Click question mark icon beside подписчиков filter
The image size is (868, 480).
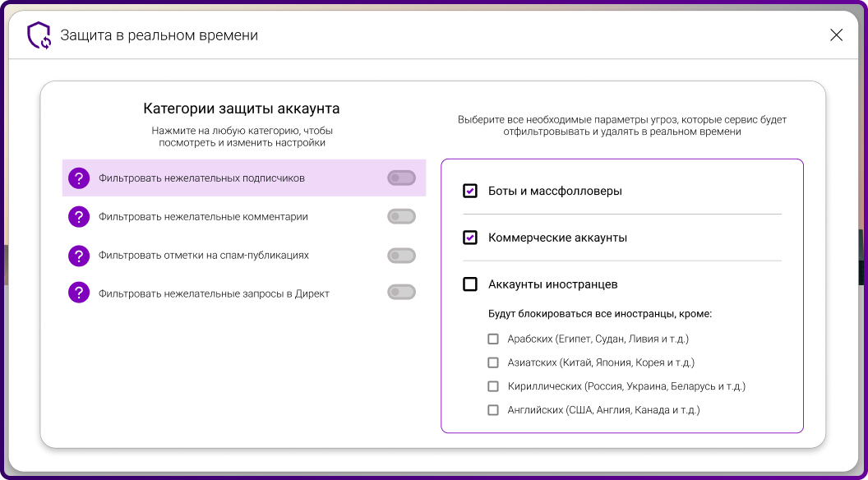click(x=79, y=178)
